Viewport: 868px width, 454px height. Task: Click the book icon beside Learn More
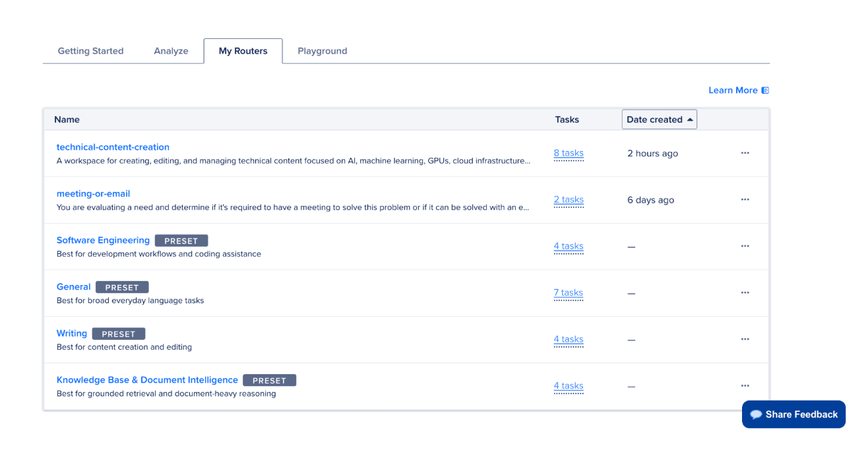pos(765,90)
